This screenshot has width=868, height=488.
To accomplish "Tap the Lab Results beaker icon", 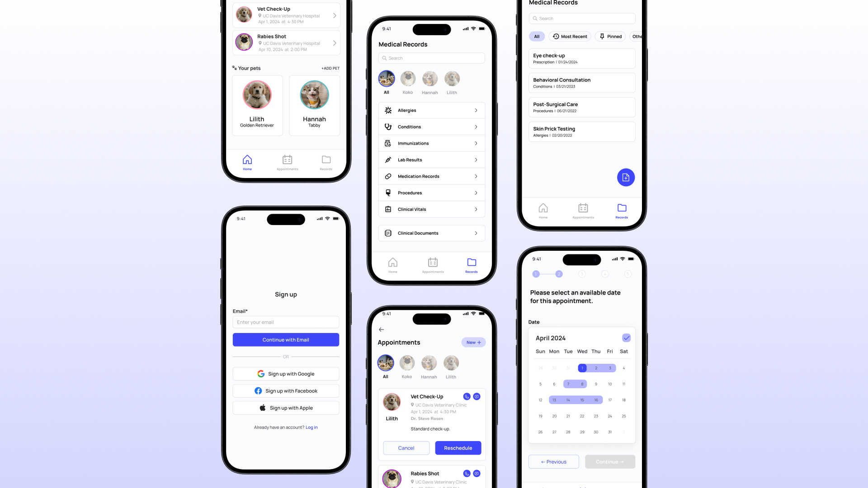I will (389, 160).
